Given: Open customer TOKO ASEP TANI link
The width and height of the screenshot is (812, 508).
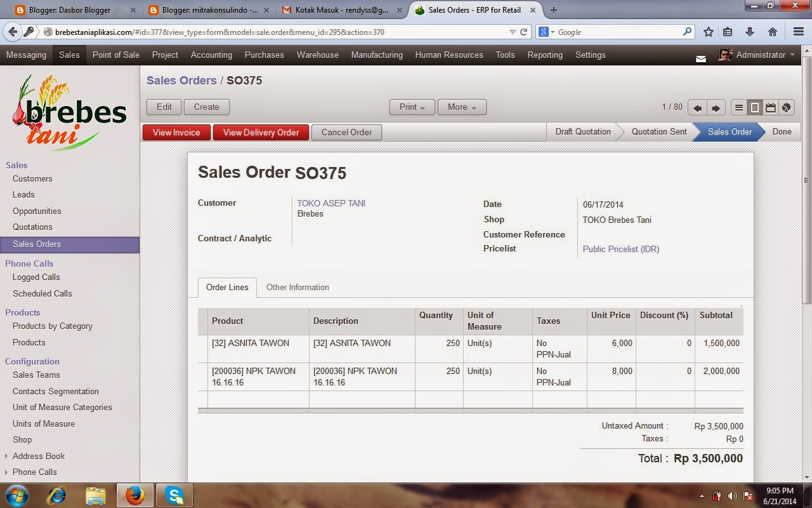Looking at the screenshot, I should pyautogui.click(x=331, y=203).
